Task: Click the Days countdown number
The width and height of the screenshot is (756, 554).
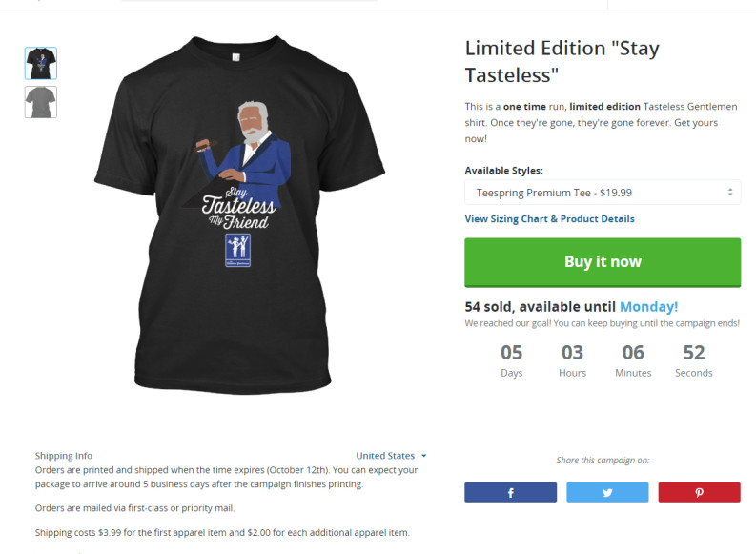Action: pos(512,353)
